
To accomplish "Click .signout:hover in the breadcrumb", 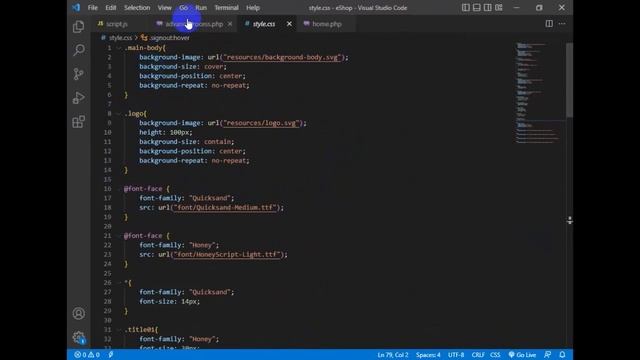I will [169, 38].
